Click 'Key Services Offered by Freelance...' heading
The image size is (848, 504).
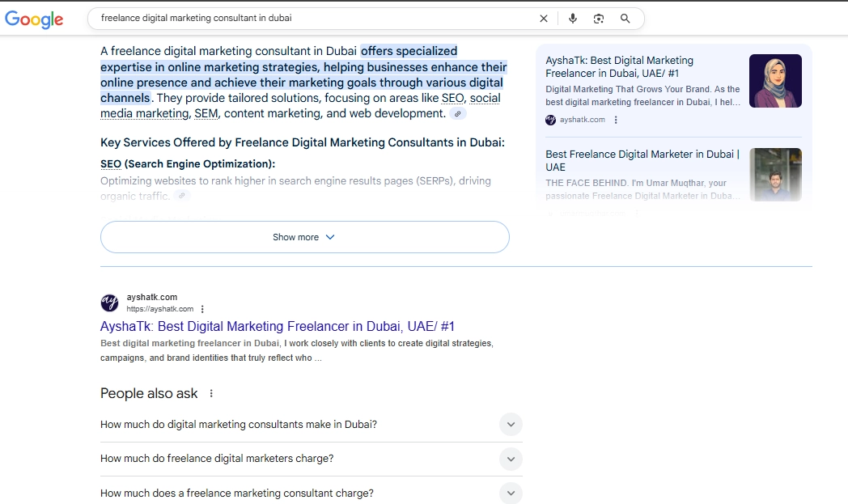[x=303, y=142]
